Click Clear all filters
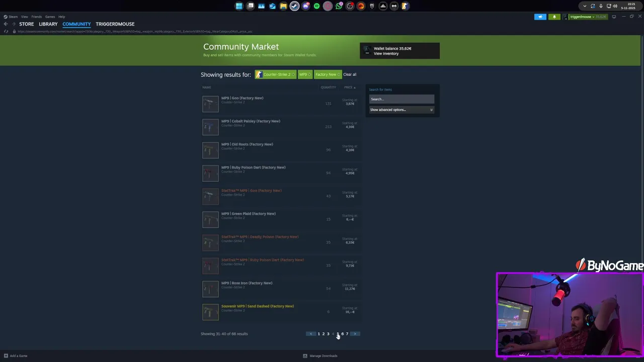This screenshot has width=644, height=362. pos(350,74)
